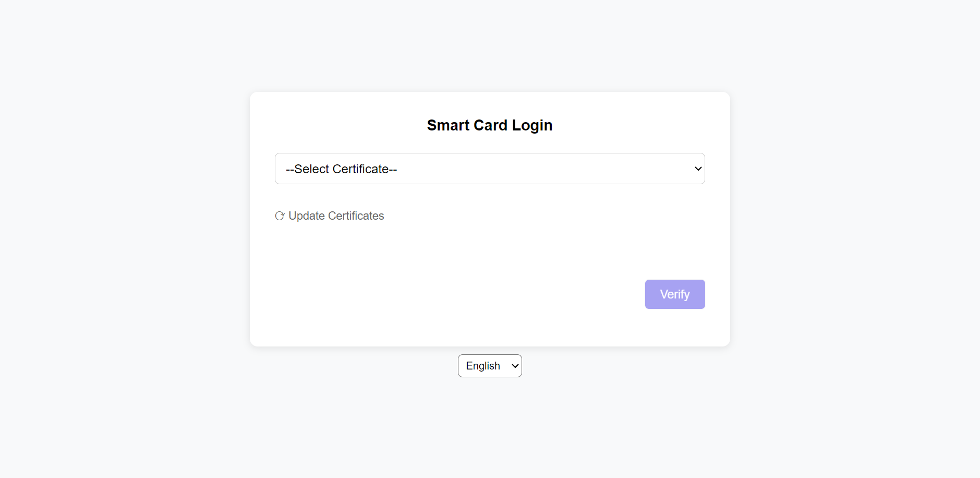
Task: Open the English language selector
Action: 490,366
